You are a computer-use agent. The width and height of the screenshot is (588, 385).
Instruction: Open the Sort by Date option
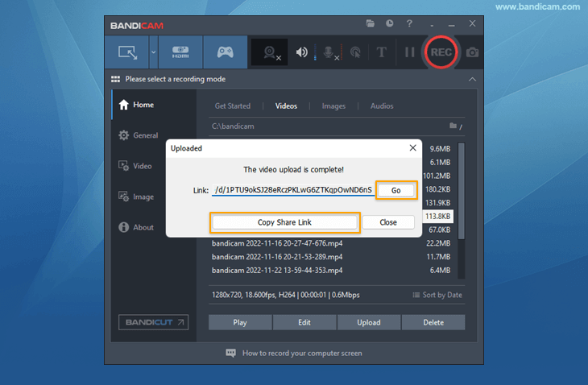(437, 295)
